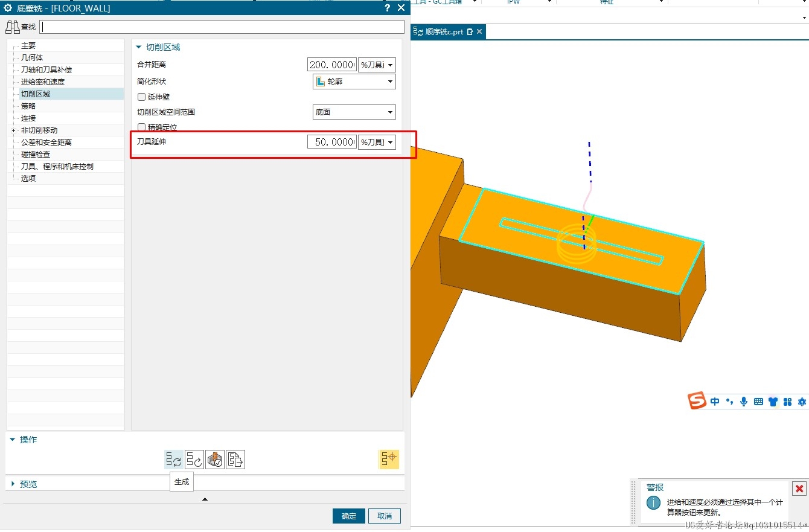The image size is (809, 532).
Task: Click the shirt skin icon on IME bar
Action: [x=773, y=402]
